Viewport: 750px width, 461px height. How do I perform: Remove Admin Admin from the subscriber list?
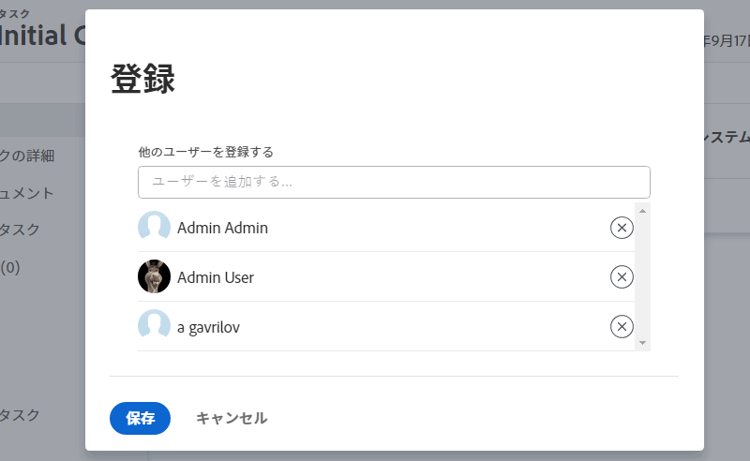[621, 228]
